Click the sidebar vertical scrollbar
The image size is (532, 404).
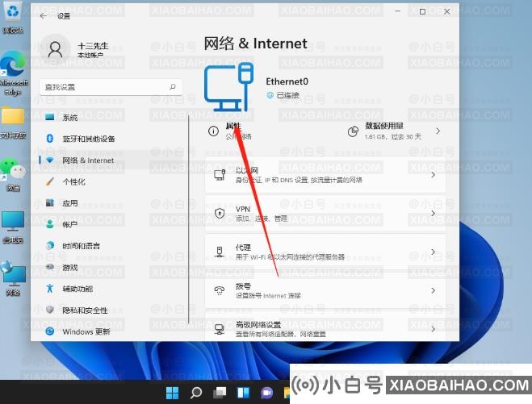(189, 219)
